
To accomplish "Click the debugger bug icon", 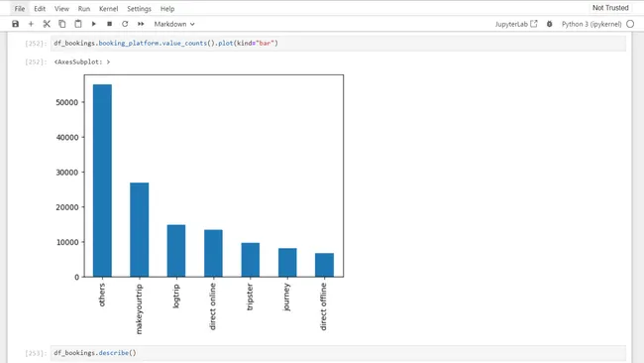I will click(x=549, y=24).
